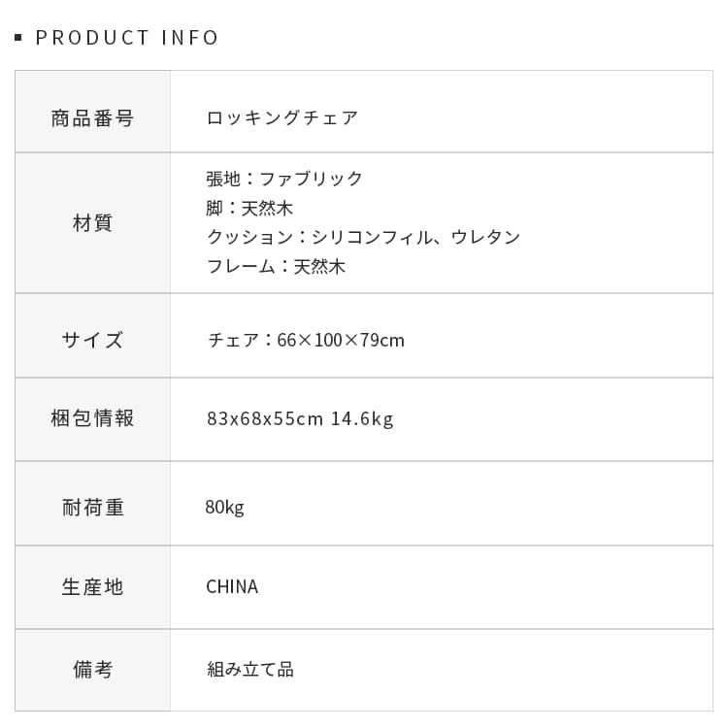Click the チェア：66×100×79cm size value

306,340
